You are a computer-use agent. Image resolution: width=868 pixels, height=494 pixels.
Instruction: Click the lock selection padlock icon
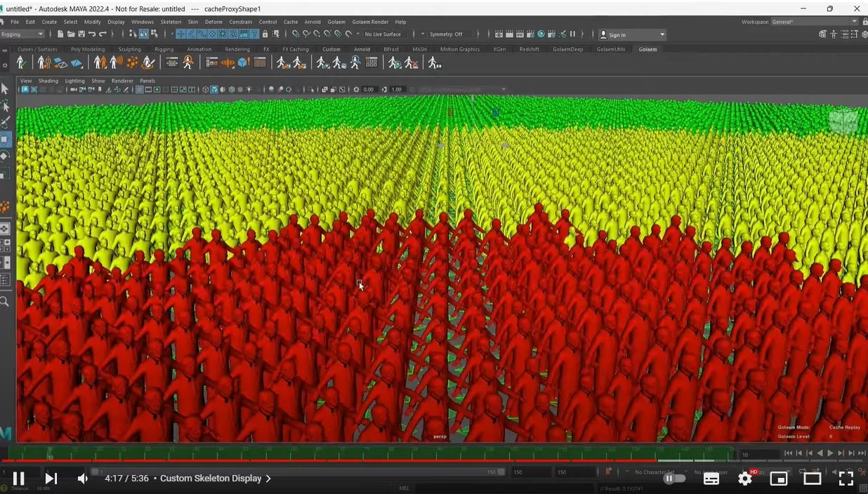tap(265, 34)
